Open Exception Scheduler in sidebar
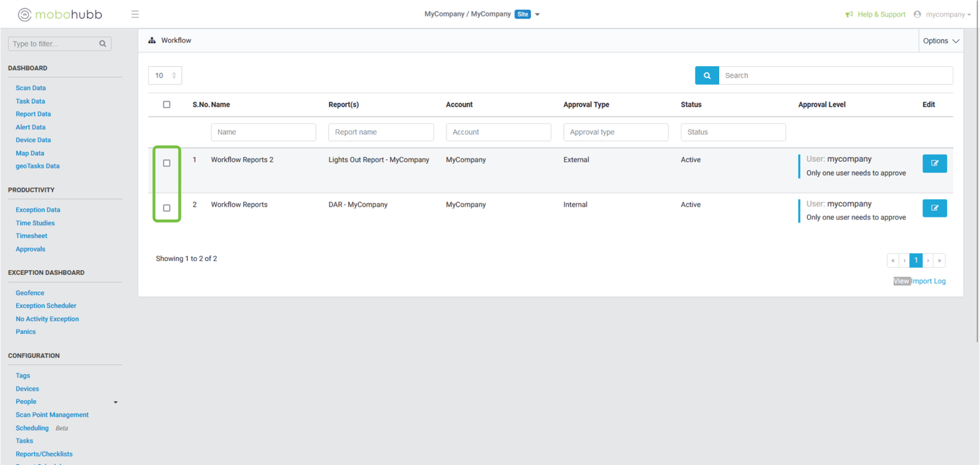Image resolution: width=980 pixels, height=465 pixels. pyautogui.click(x=46, y=306)
